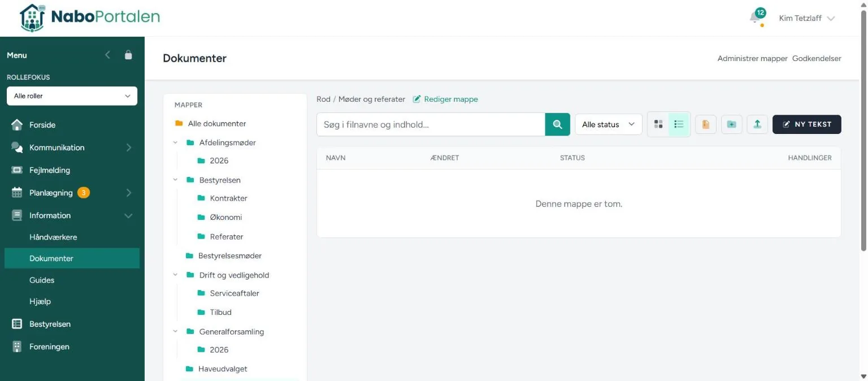The image size is (868, 381).
Task: Click the Rod breadcrumb
Action: pyautogui.click(x=323, y=99)
